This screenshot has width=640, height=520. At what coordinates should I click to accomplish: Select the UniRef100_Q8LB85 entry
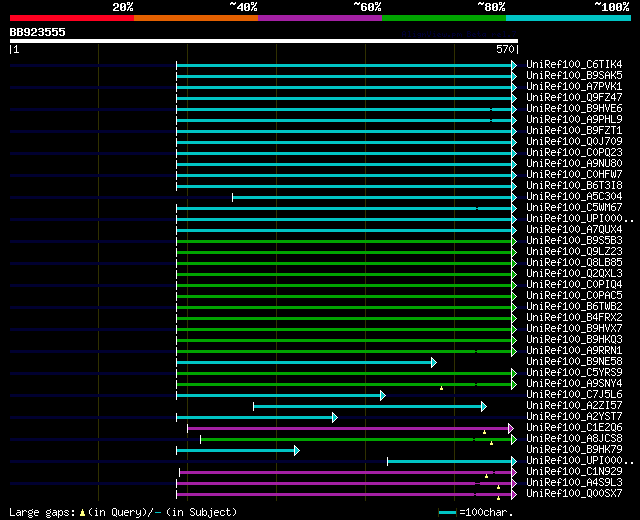point(574,263)
